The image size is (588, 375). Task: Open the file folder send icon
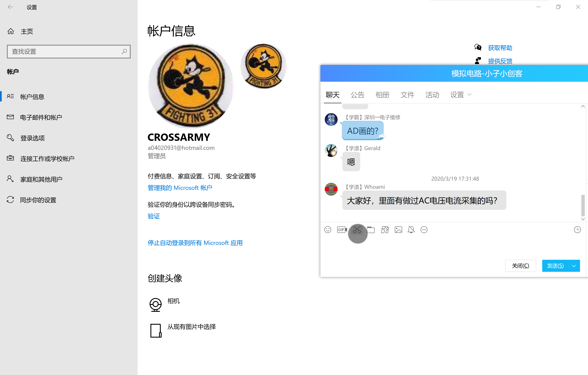(x=371, y=230)
